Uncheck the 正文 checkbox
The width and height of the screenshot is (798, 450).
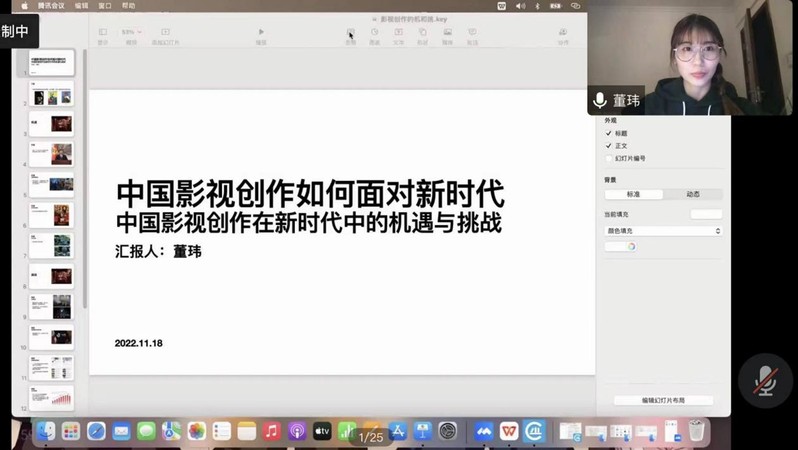609,146
